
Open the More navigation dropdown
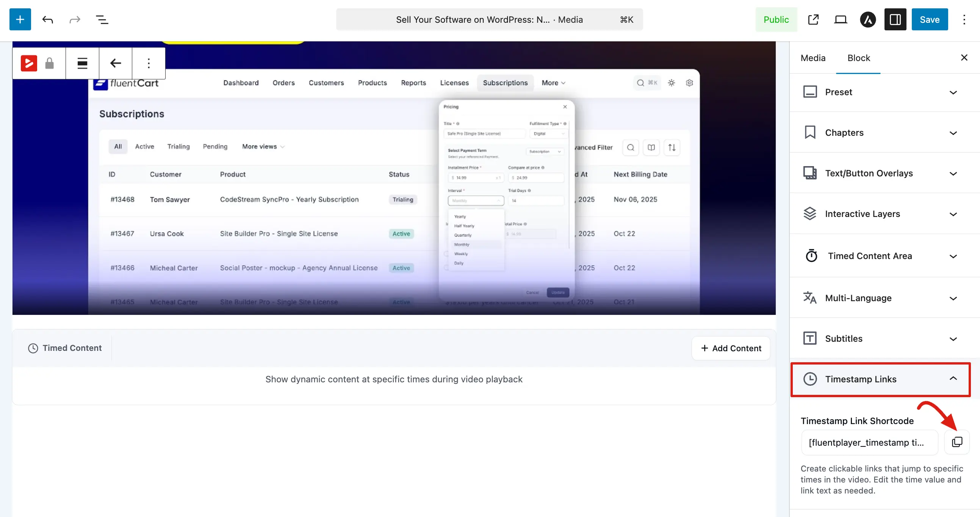[554, 83]
